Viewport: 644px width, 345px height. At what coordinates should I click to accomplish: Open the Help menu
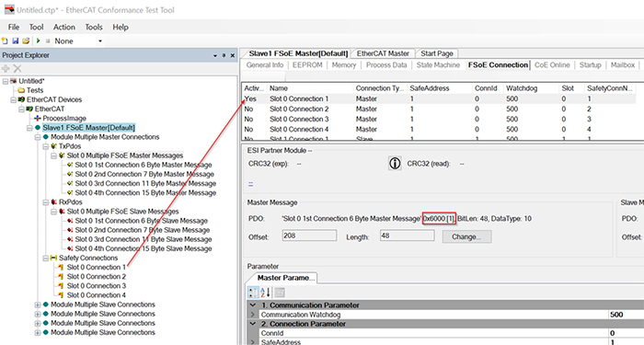tap(121, 27)
